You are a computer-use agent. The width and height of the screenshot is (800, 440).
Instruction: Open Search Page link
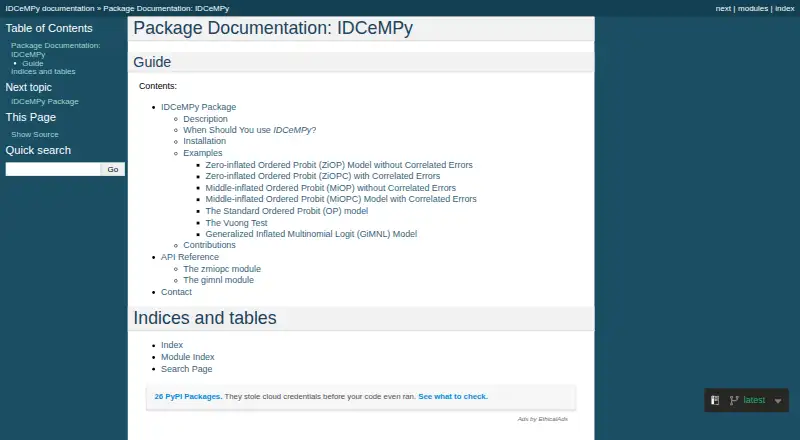click(x=187, y=369)
